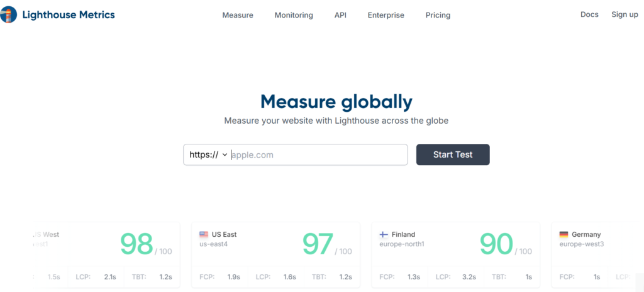Viewport: 644px width, 292px height.
Task: Click the Germany flag icon
Action: click(x=563, y=235)
